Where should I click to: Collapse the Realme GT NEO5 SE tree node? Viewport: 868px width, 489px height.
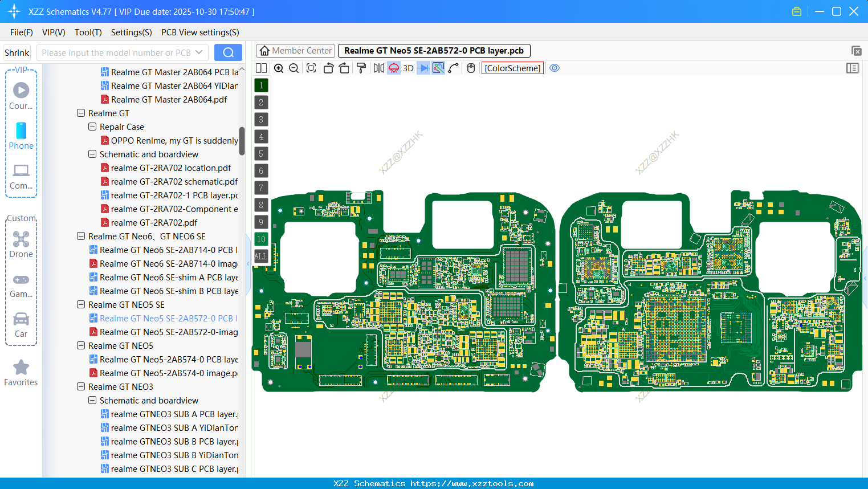click(x=80, y=304)
